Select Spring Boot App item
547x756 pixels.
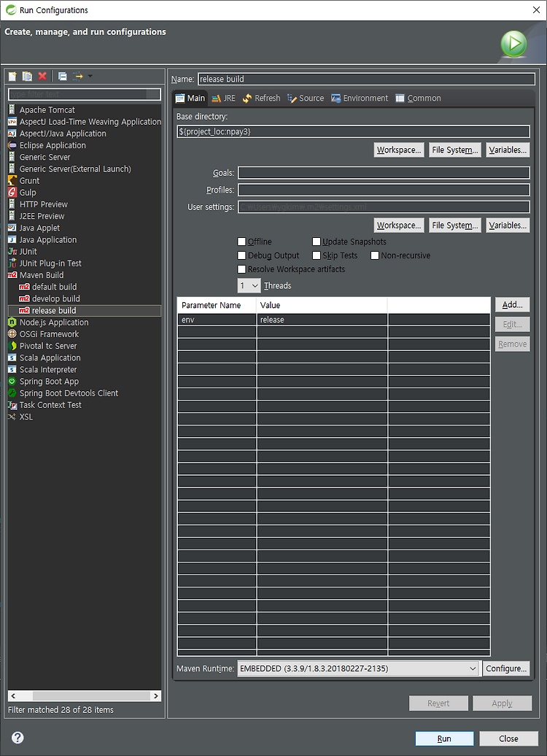point(49,382)
